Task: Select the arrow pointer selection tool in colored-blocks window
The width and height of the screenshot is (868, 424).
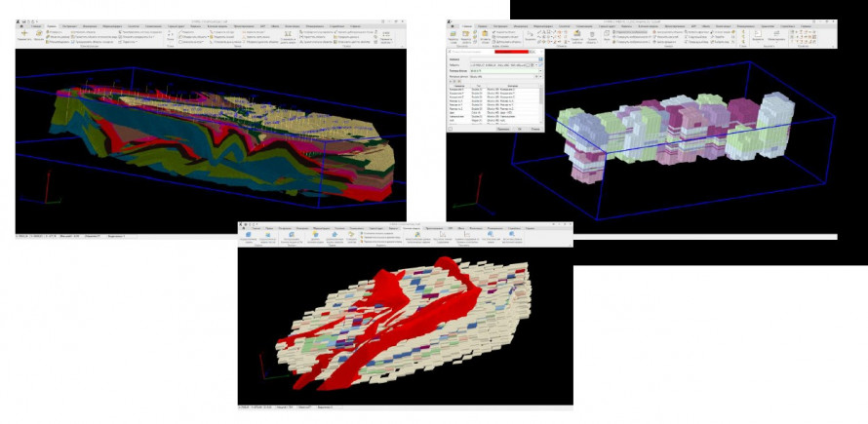Action: (530, 34)
